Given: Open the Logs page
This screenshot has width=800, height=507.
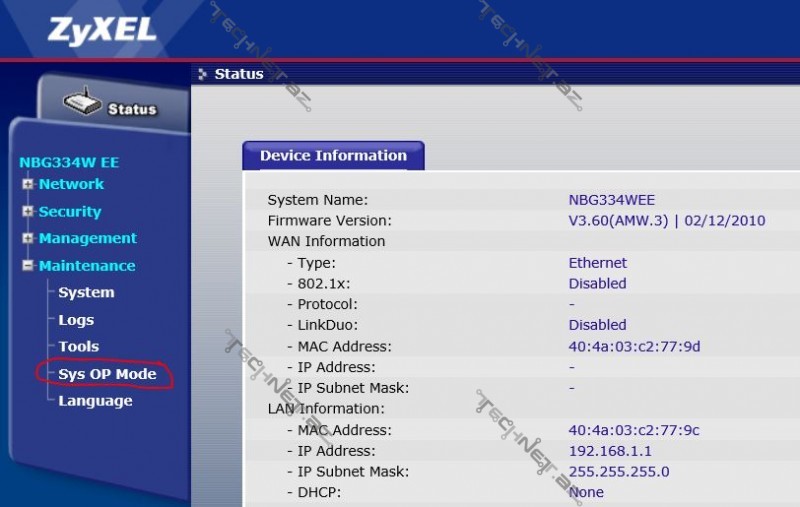Looking at the screenshot, I should 76,320.
